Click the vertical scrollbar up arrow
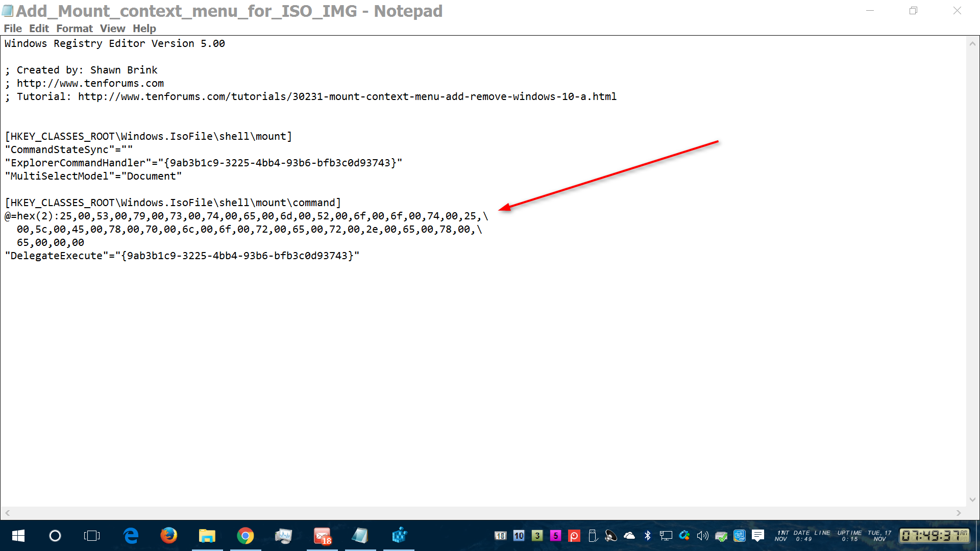The height and width of the screenshot is (551, 980). tap(972, 44)
